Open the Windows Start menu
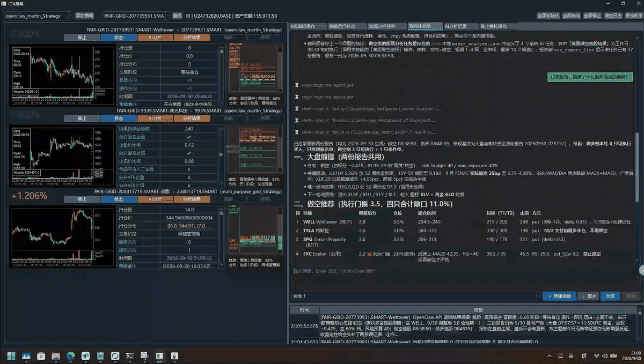644x364 pixels. pos(11,355)
